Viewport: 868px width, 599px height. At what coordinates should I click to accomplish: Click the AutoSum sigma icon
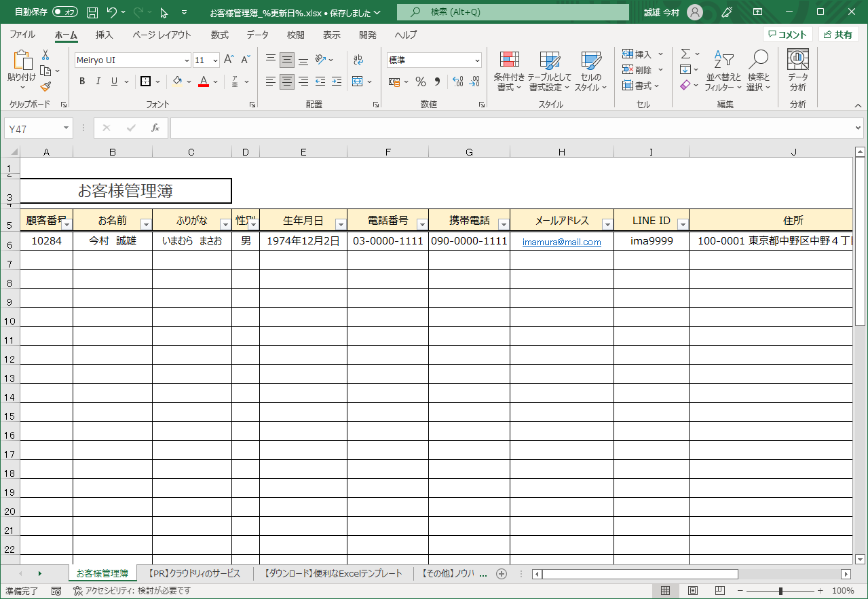[x=685, y=54]
